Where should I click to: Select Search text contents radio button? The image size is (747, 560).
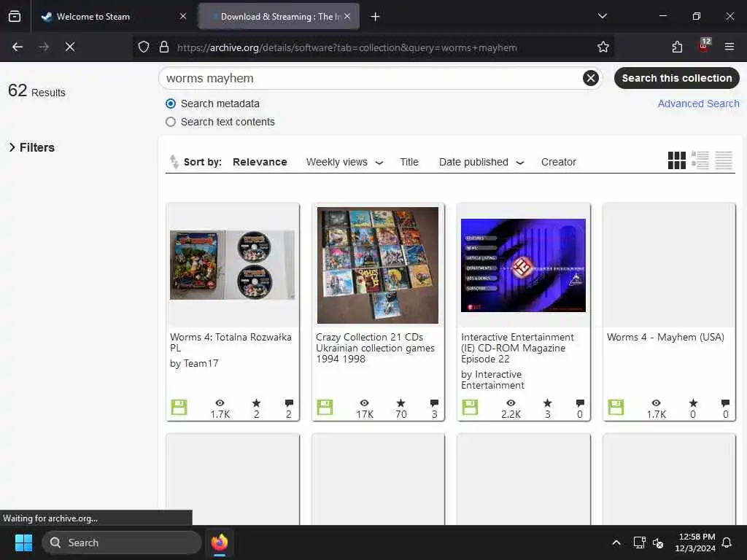click(x=171, y=122)
